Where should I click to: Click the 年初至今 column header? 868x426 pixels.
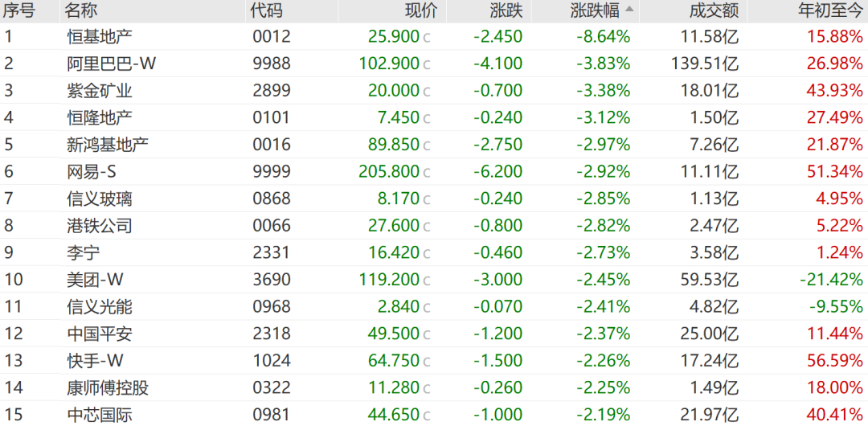[829, 10]
